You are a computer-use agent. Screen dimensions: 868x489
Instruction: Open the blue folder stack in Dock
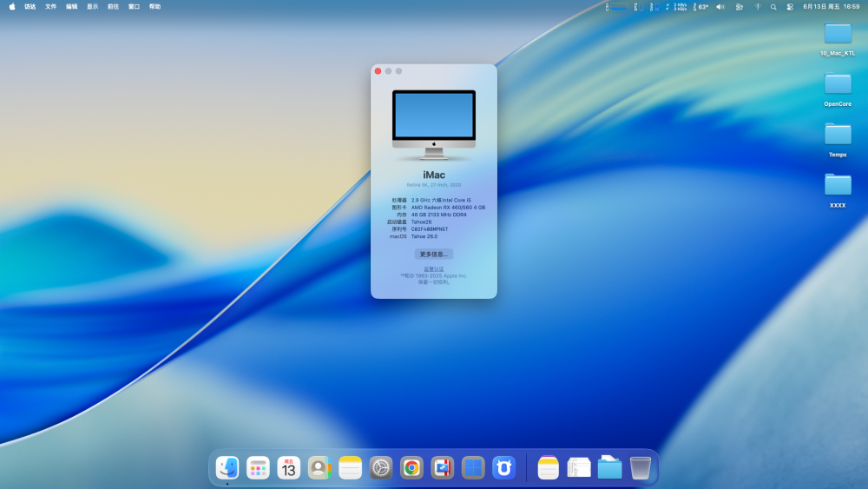tap(609, 468)
